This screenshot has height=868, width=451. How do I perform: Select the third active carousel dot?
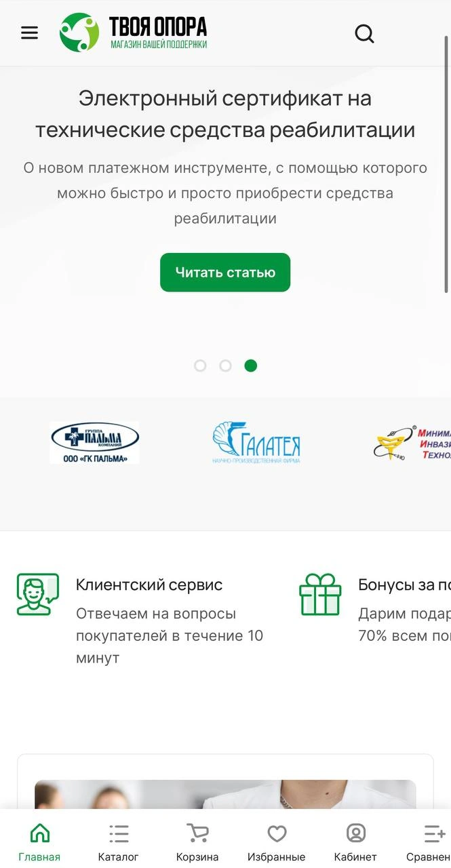(x=251, y=366)
